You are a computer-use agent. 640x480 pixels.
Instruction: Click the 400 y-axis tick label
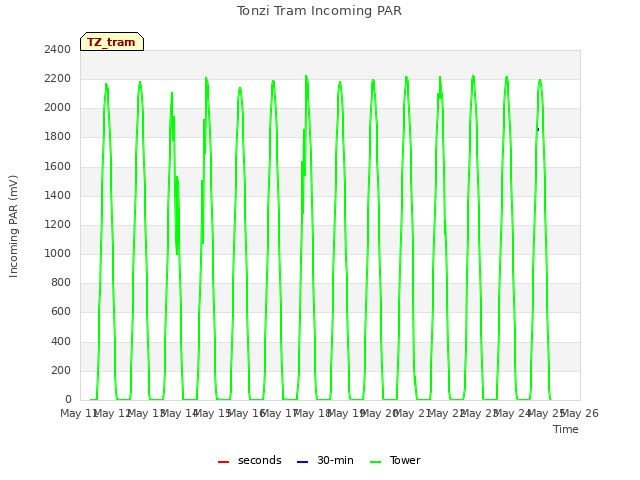pos(61,341)
